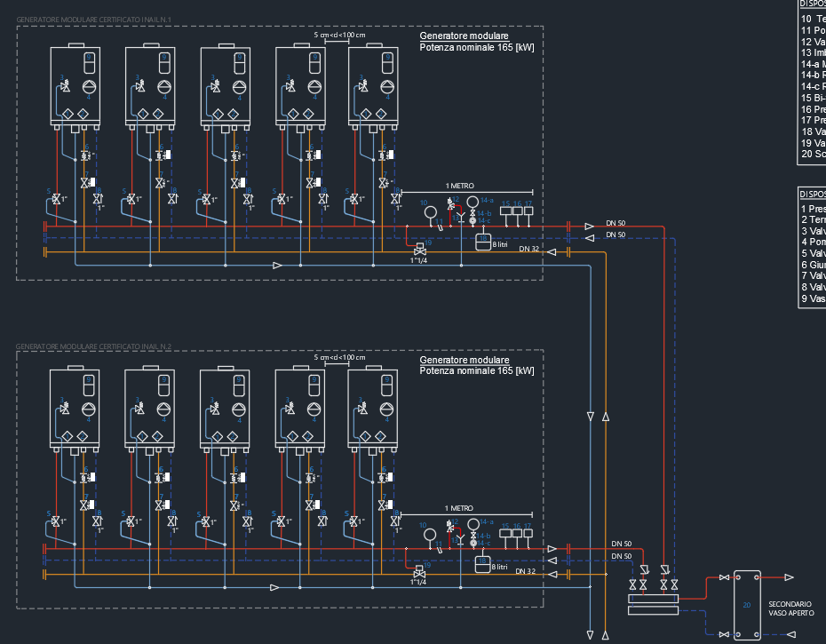Click component 14-a circle symbol above the manifold
The width and height of the screenshot is (826, 644).
(473, 201)
